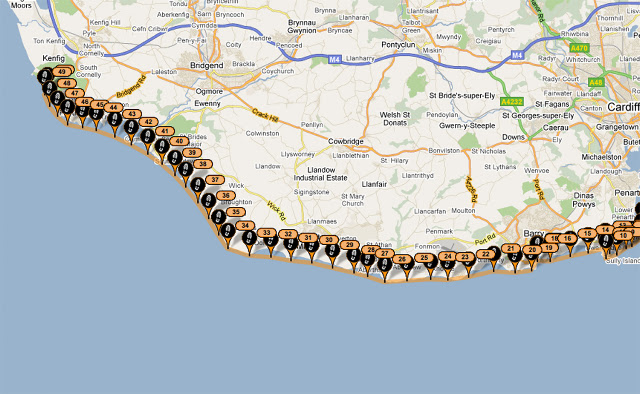Click the Bridgend Rd road name
The width and height of the screenshot is (640, 394).
(131, 87)
